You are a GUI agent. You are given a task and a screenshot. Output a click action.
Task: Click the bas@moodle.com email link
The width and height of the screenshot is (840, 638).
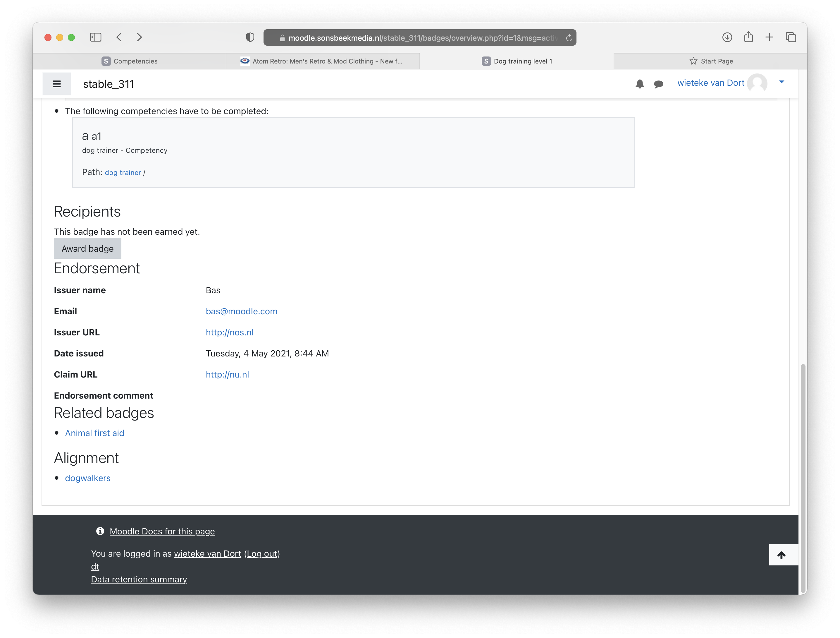click(x=242, y=311)
